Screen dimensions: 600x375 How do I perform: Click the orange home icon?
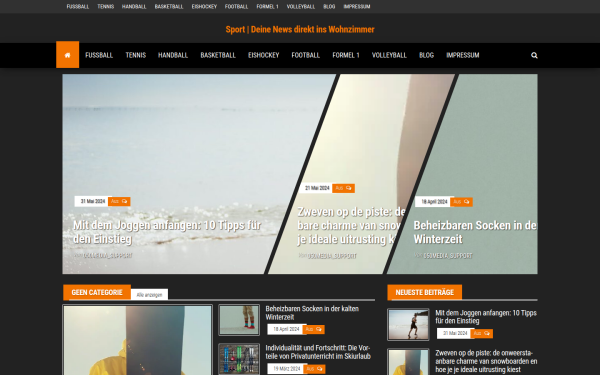point(67,55)
